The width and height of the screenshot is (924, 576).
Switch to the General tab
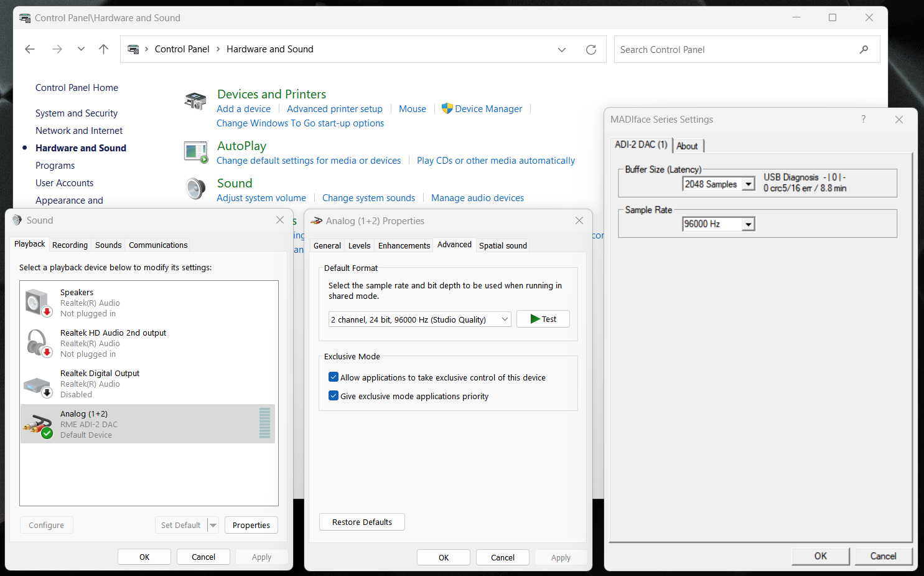pos(327,246)
